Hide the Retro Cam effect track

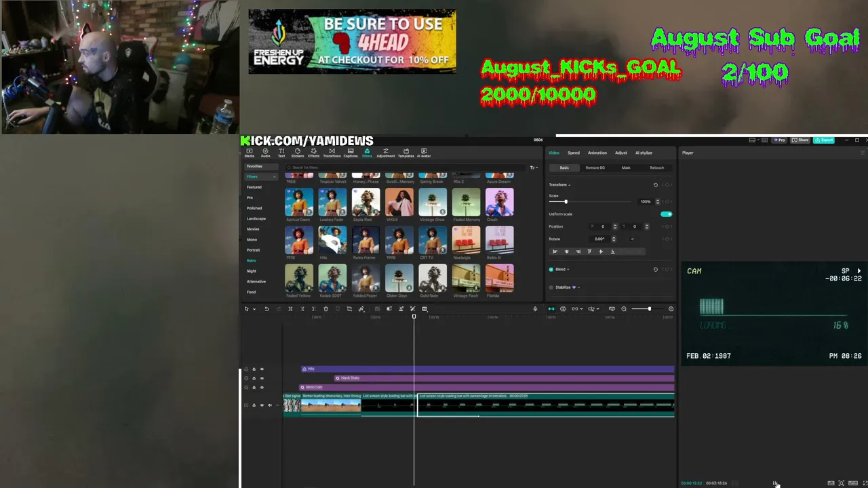[x=262, y=387]
